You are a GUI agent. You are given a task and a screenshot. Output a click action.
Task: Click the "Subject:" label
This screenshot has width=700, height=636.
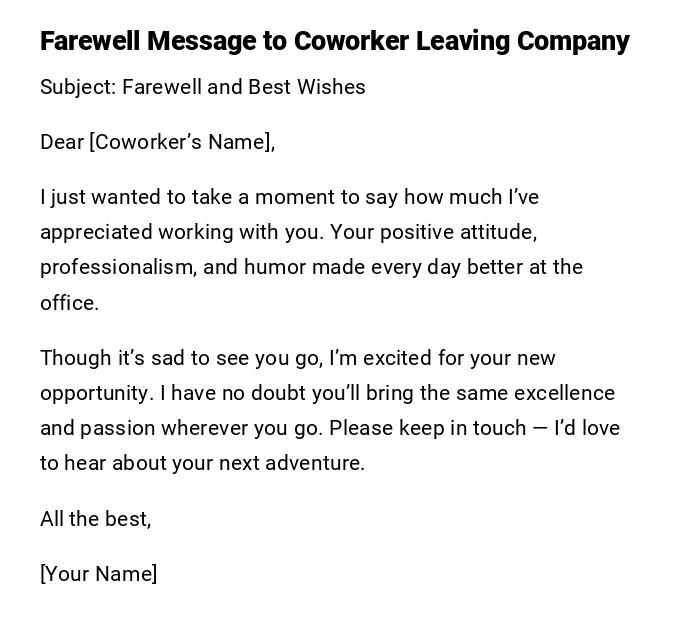pyautogui.click(x=78, y=87)
